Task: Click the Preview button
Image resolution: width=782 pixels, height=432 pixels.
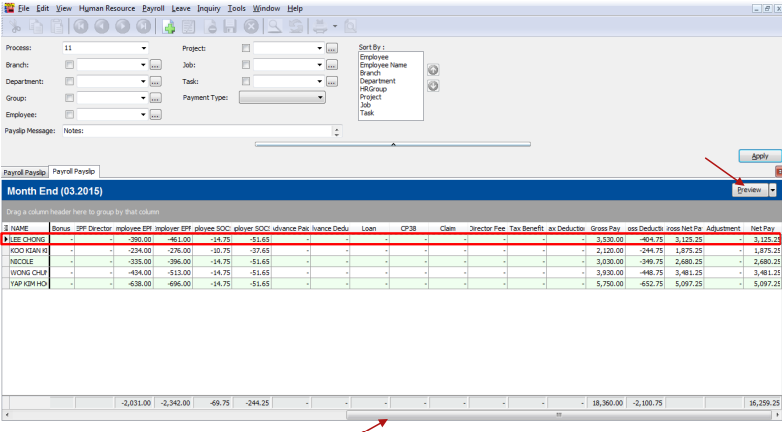Action: click(749, 190)
